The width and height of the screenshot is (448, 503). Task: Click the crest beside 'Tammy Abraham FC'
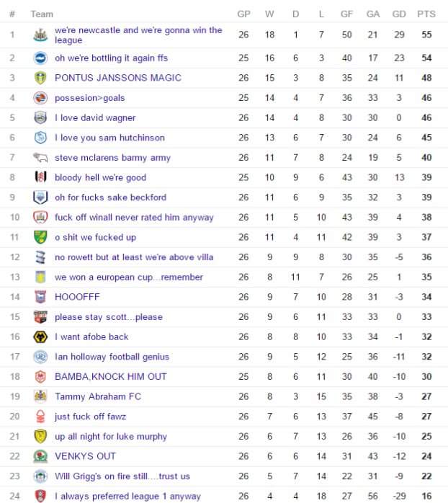point(40,396)
